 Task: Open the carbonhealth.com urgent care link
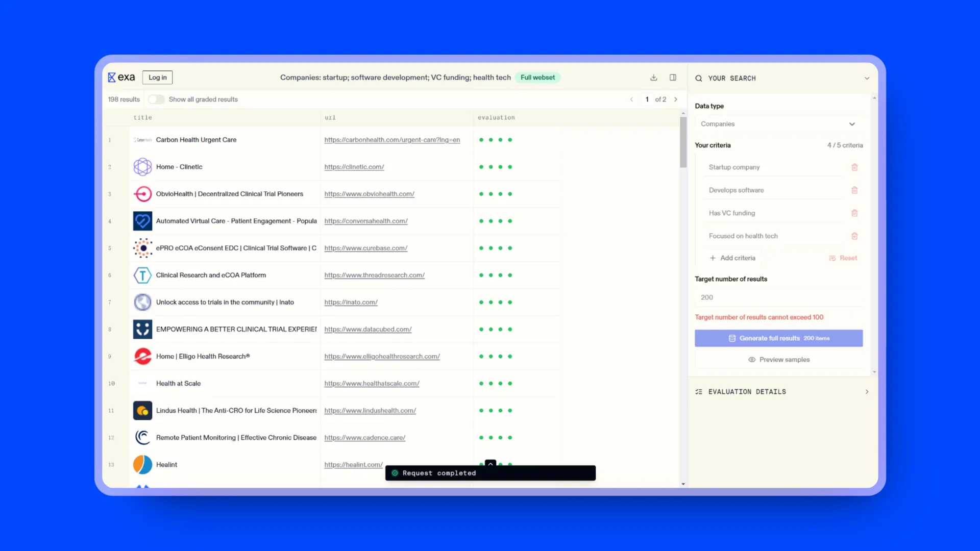tap(392, 140)
